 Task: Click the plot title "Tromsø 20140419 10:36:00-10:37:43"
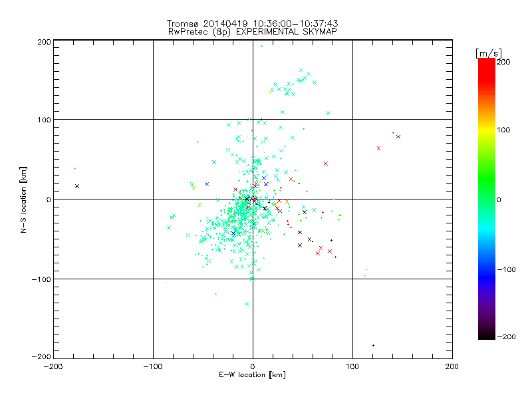pyautogui.click(x=252, y=23)
